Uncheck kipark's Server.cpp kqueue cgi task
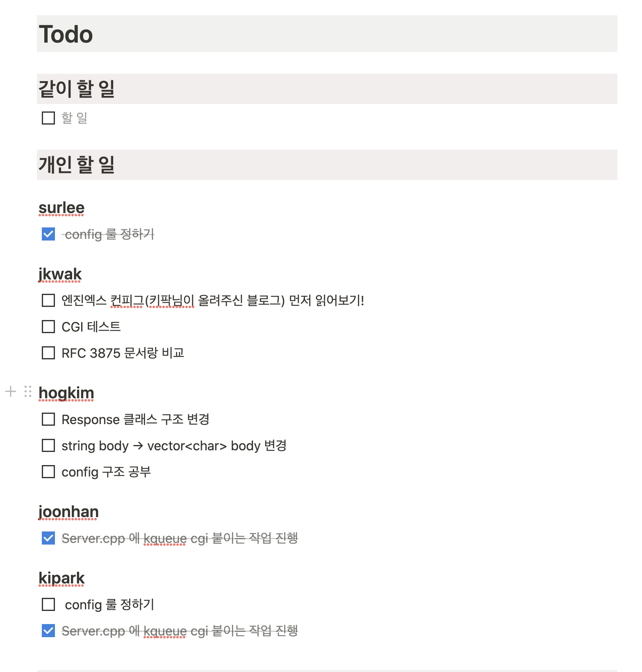Screen dimensions: 642x672 [48, 631]
